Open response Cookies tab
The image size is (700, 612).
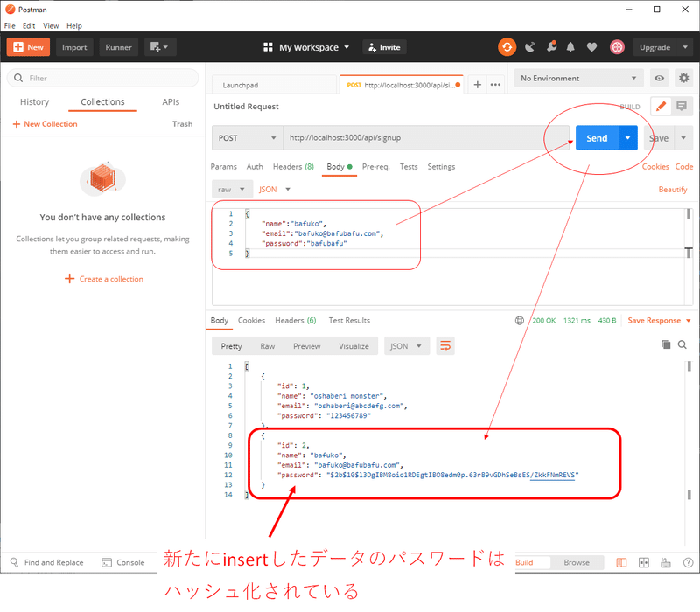coord(251,321)
